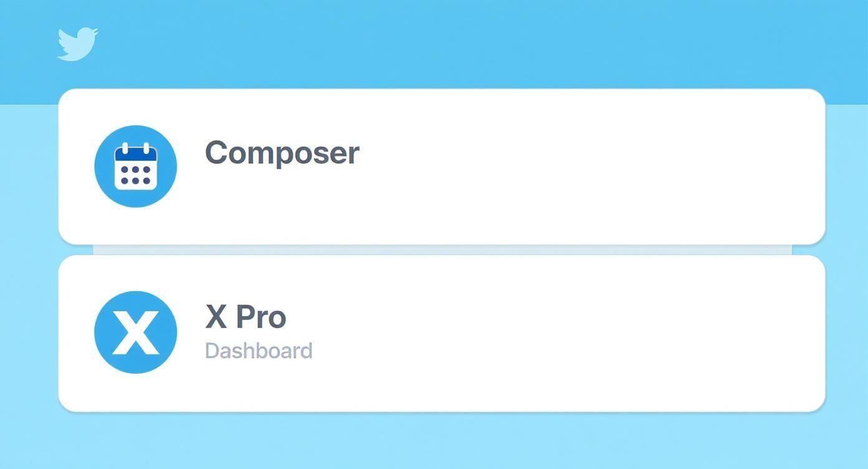
Task: Open the Composer title text
Action: point(282,153)
